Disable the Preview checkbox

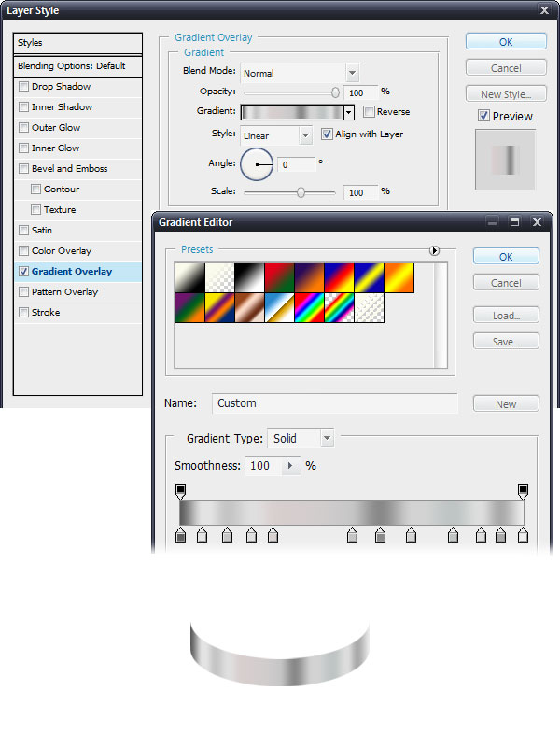(x=483, y=116)
